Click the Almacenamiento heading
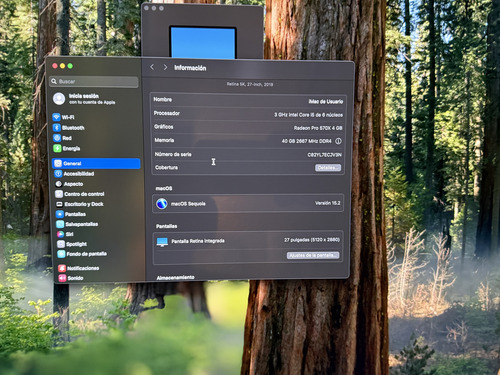Screen dimensions: 500x375 pyautogui.click(x=175, y=277)
